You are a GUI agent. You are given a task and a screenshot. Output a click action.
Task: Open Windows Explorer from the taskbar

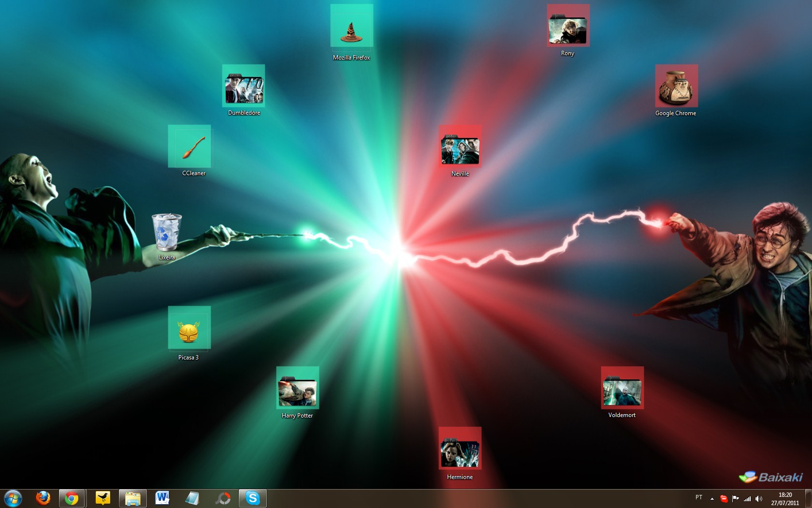133,498
